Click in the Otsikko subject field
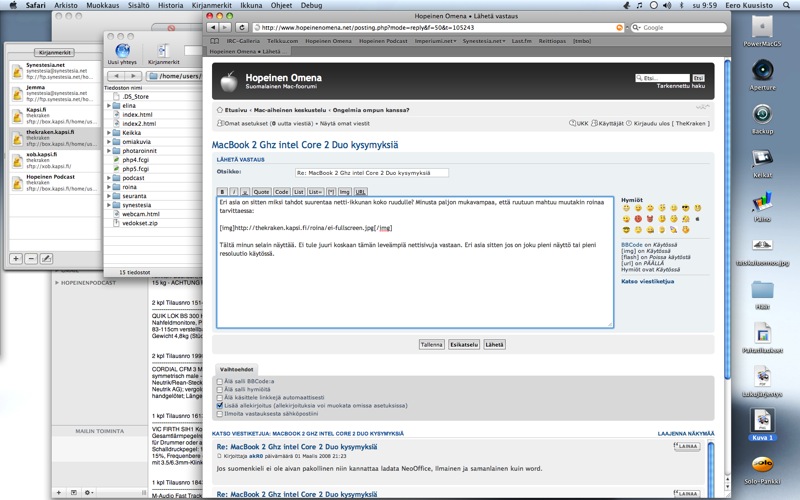Screen dimensions: 800x500 pos(371,173)
